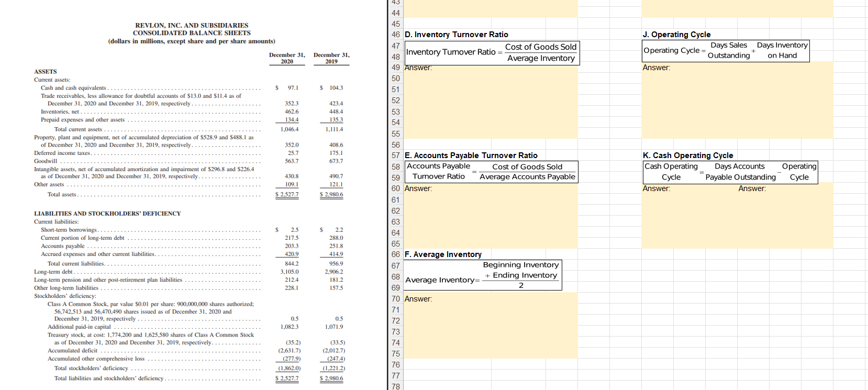
Task: Select spreadsheet row header 52
Action: coord(395,101)
